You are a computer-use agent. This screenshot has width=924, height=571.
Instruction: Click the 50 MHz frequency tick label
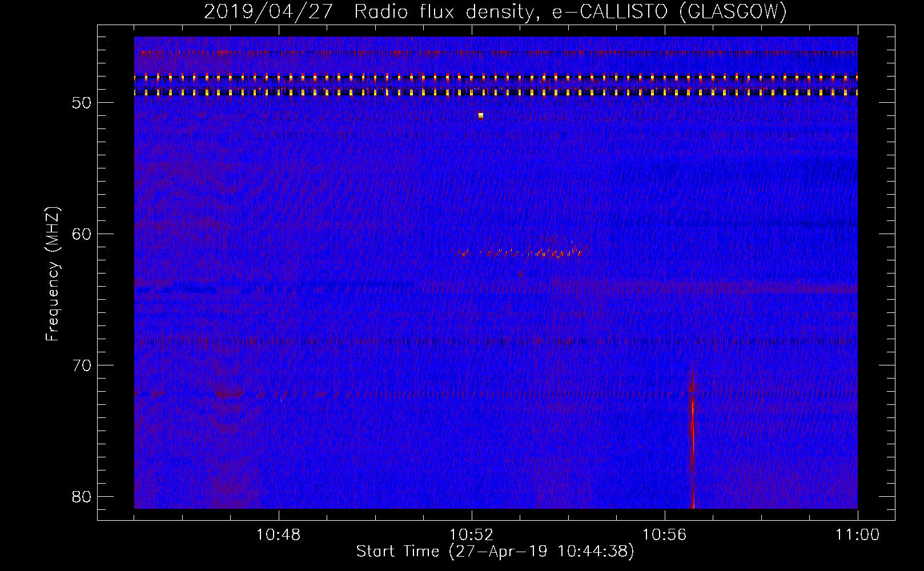tap(82, 103)
